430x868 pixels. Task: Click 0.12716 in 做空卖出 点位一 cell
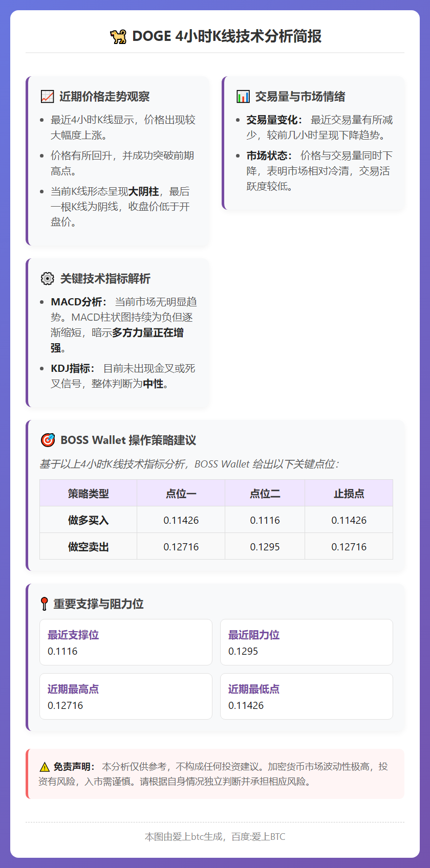point(181,547)
